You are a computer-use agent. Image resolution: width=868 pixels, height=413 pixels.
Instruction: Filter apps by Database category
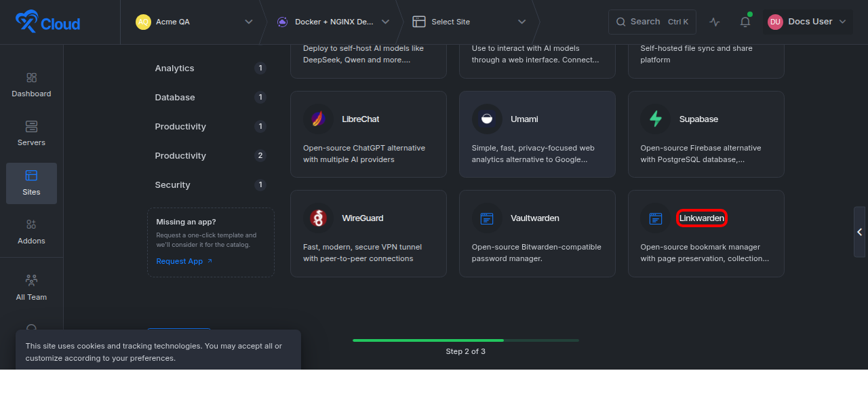(210, 98)
